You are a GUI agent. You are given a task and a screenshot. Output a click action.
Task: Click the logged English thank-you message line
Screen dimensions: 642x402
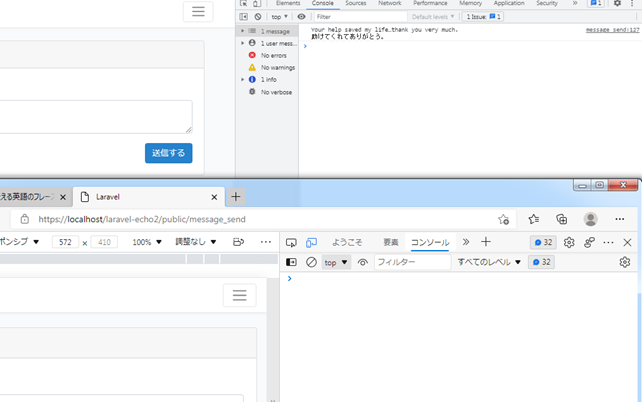[x=384, y=30]
